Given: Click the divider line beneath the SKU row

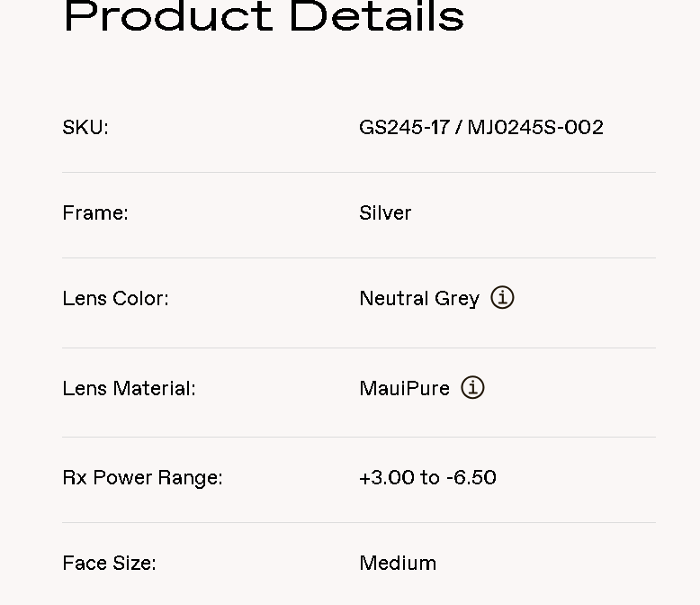Looking at the screenshot, I should click(359, 172).
